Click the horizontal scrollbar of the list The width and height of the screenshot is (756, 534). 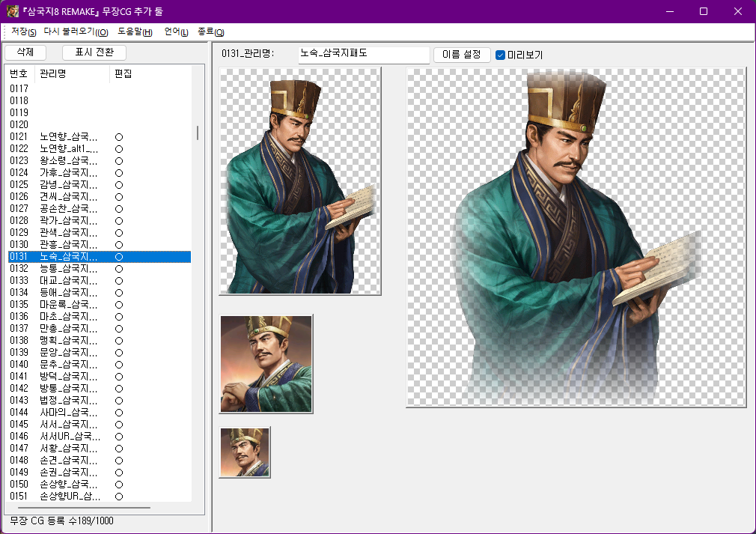85,508
